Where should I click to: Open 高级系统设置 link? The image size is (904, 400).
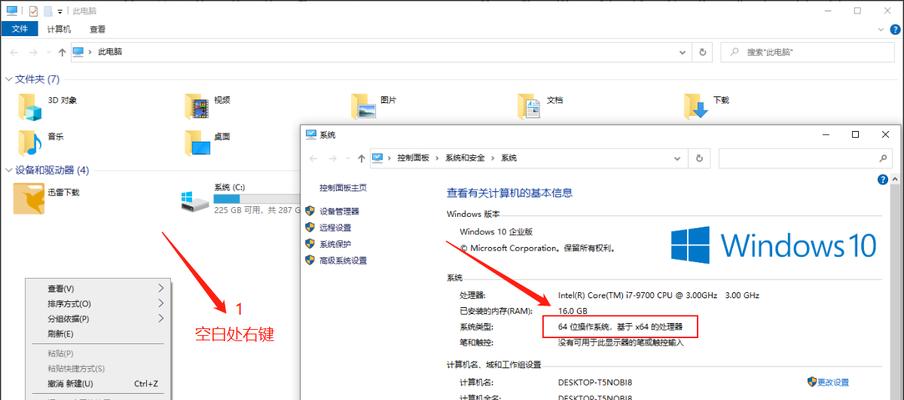coord(343,261)
